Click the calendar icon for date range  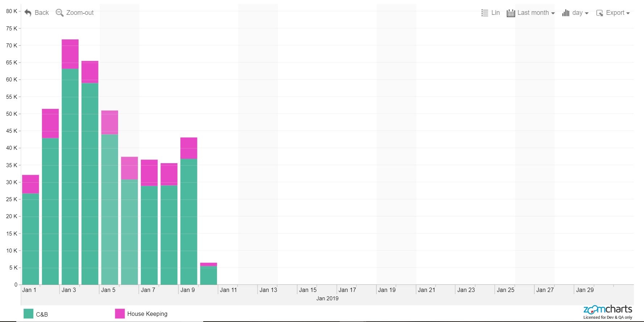(x=511, y=13)
